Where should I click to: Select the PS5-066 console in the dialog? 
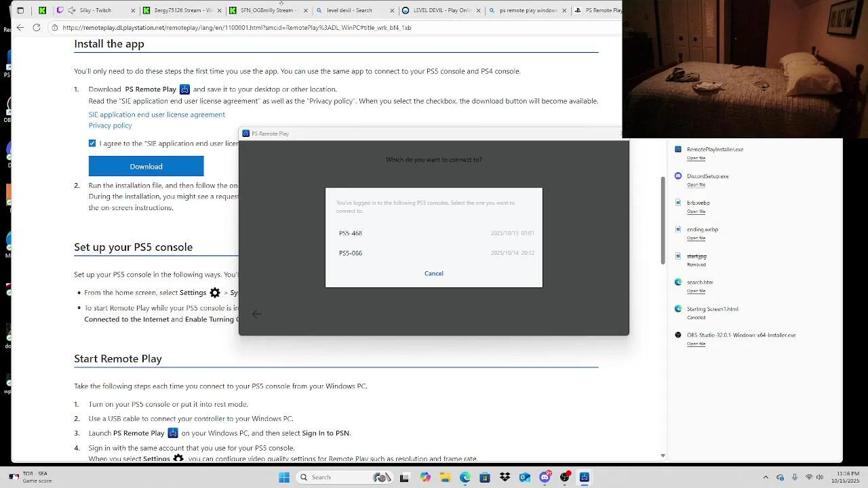click(434, 253)
